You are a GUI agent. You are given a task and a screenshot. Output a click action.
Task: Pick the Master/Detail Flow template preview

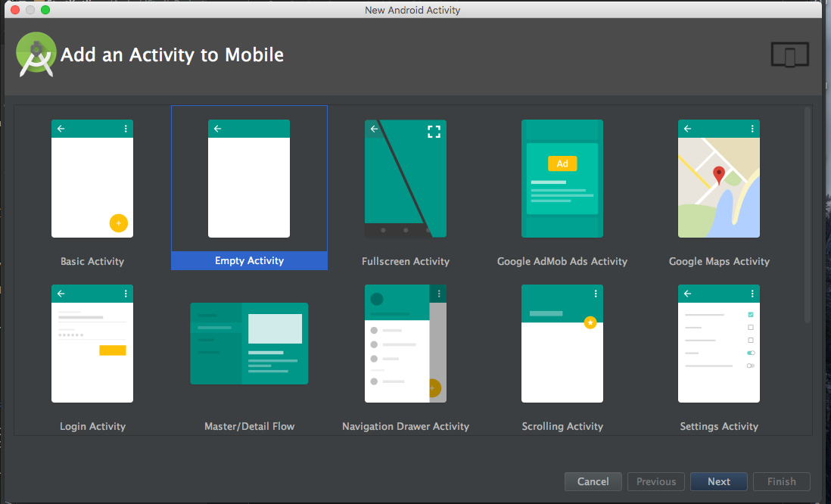pos(249,344)
